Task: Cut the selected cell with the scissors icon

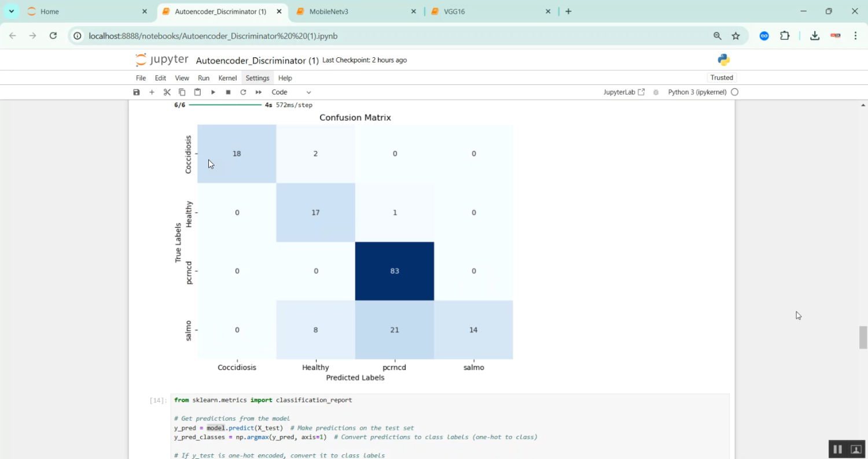Action: 167,92
